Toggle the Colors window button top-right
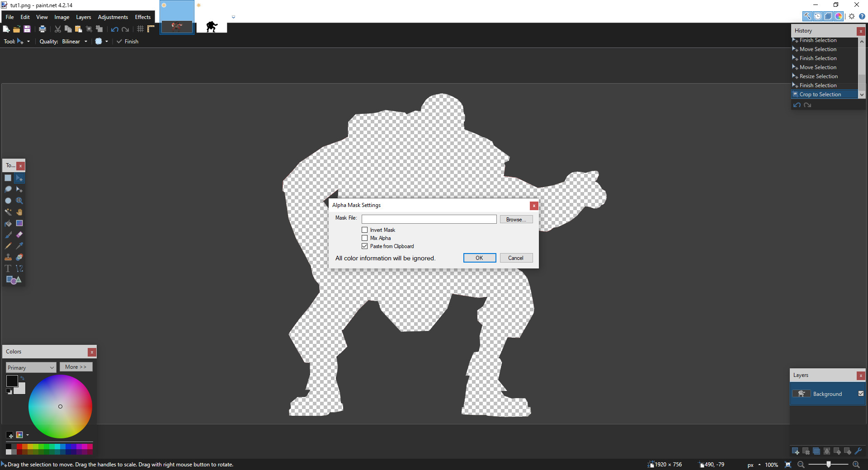This screenshot has width=868, height=470. click(x=839, y=16)
